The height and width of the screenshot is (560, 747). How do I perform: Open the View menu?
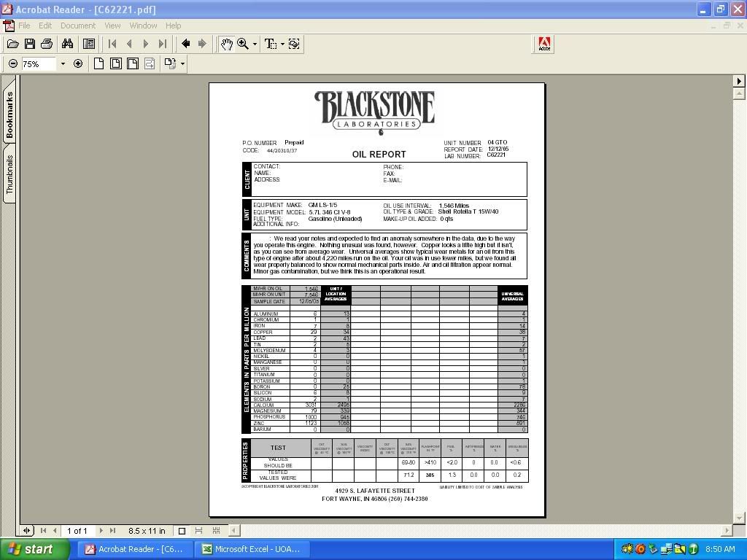(x=112, y=26)
